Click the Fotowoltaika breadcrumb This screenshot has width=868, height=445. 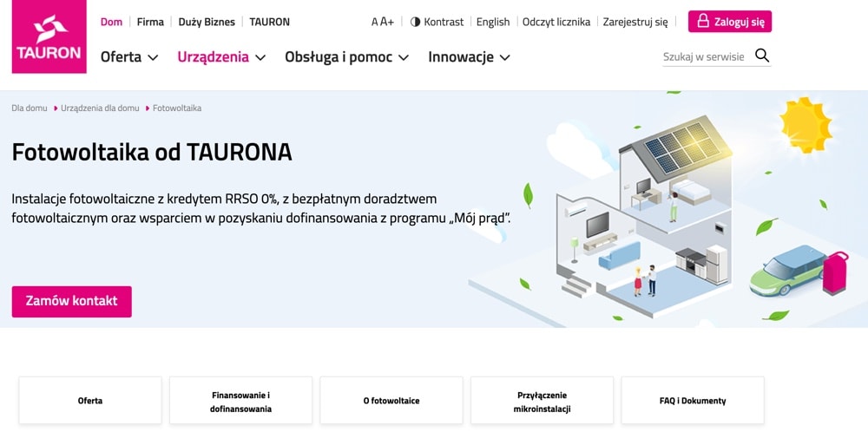(176, 108)
